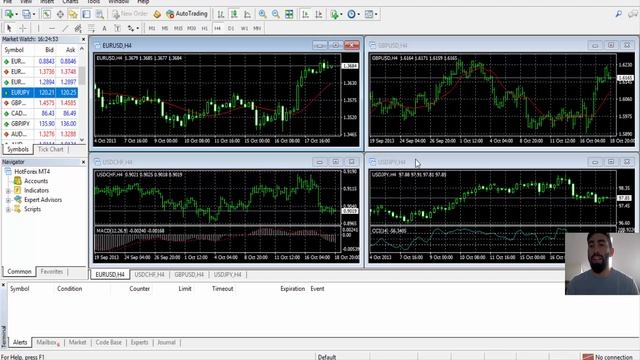640x360 pixels.
Task: Open the Mailbox tab in Terminal
Action: point(47,342)
